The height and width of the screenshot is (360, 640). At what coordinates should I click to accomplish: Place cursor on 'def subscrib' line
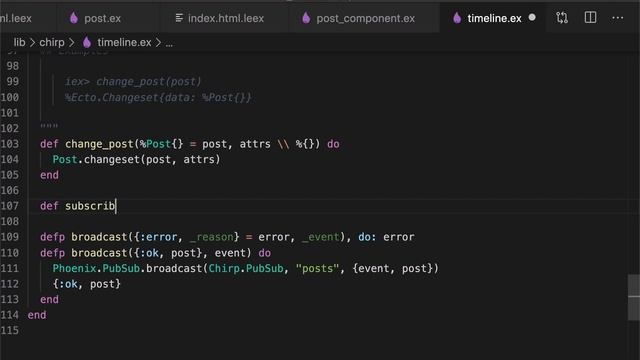(78, 206)
